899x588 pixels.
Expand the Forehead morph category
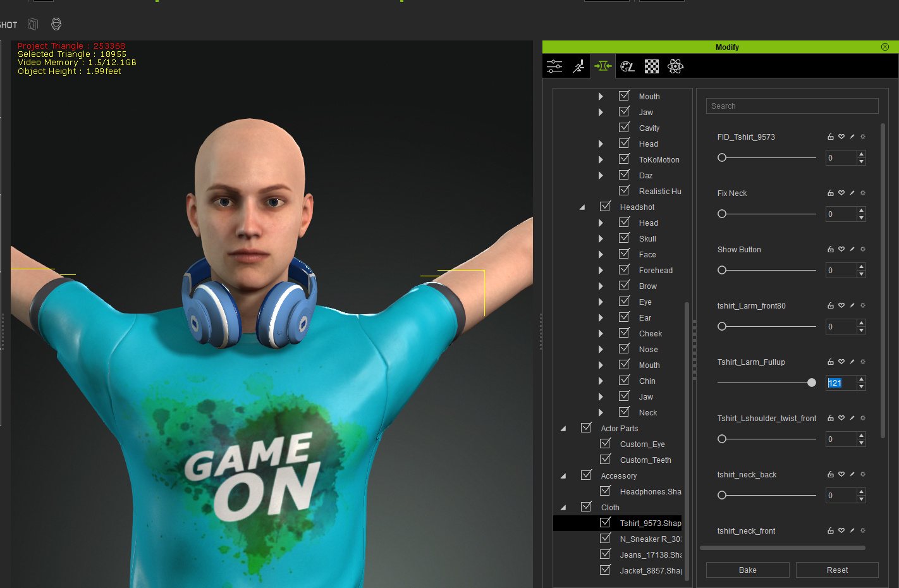[601, 271]
